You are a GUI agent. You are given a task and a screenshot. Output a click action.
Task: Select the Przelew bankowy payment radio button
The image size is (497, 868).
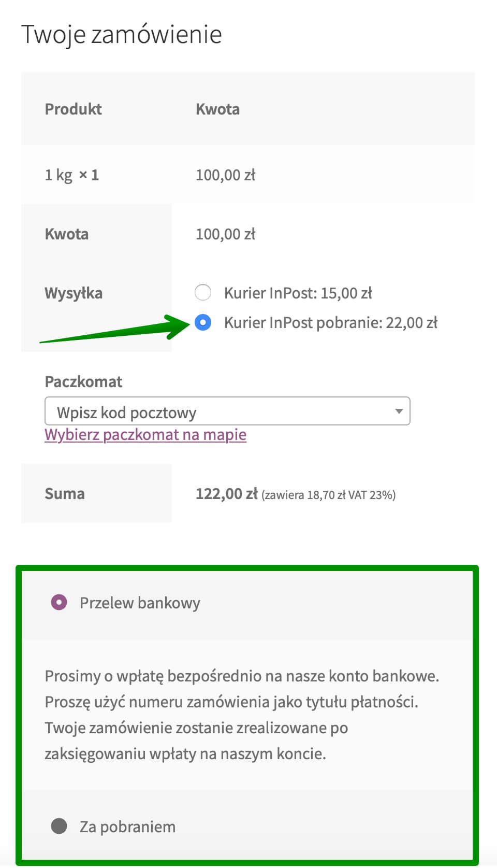click(59, 602)
